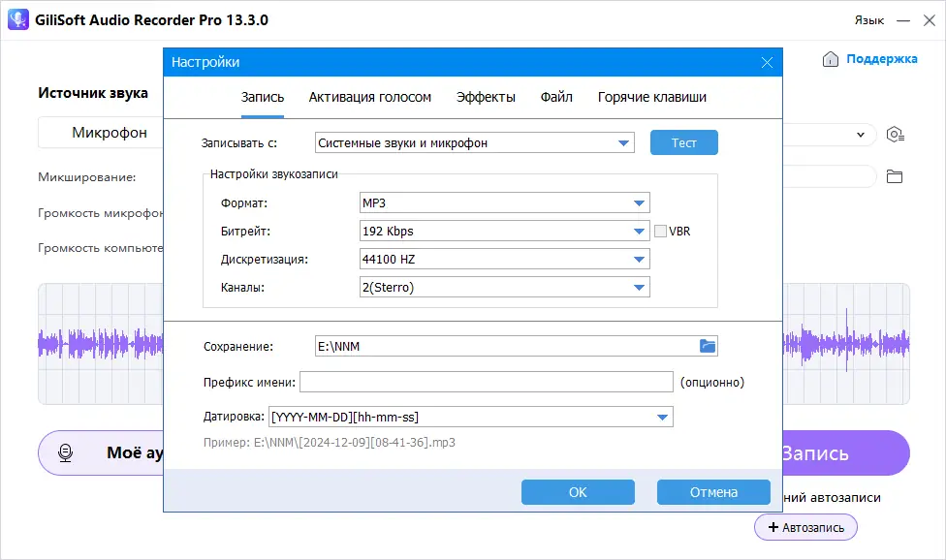Image resolution: width=946 pixels, height=560 pixels.
Task: Enable the VBR checkbox
Action: 661,231
